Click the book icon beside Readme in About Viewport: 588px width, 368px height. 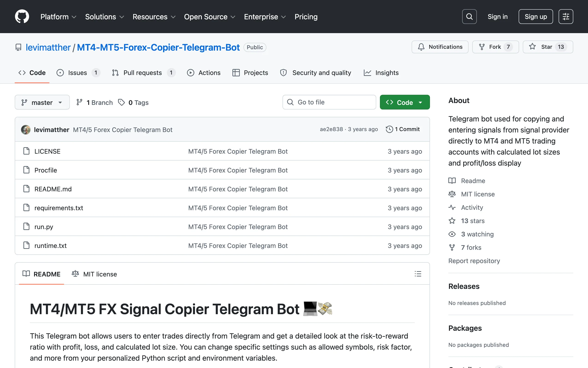(x=452, y=181)
